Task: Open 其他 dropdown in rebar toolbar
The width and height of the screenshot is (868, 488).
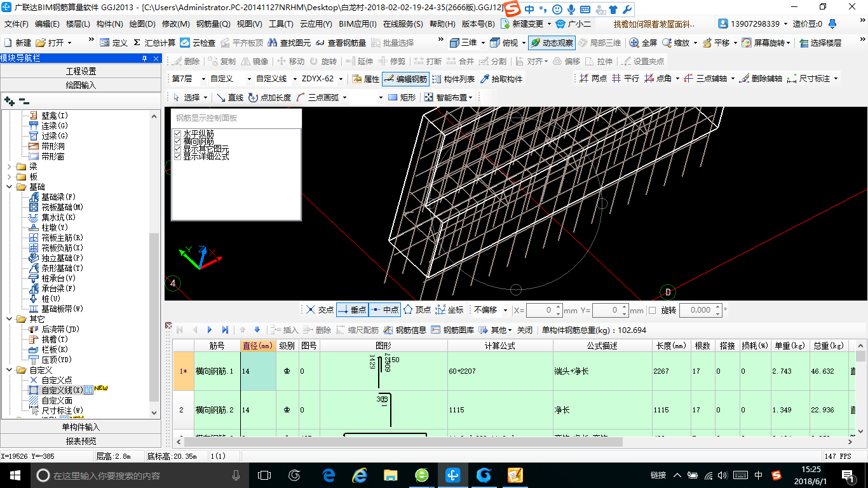Action: coord(496,330)
